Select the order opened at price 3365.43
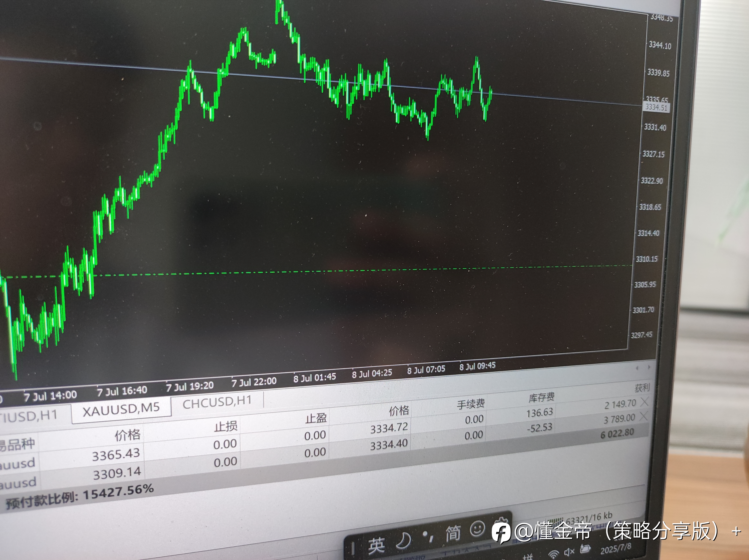The width and height of the screenshot is (749, 560). click(116, 455)
